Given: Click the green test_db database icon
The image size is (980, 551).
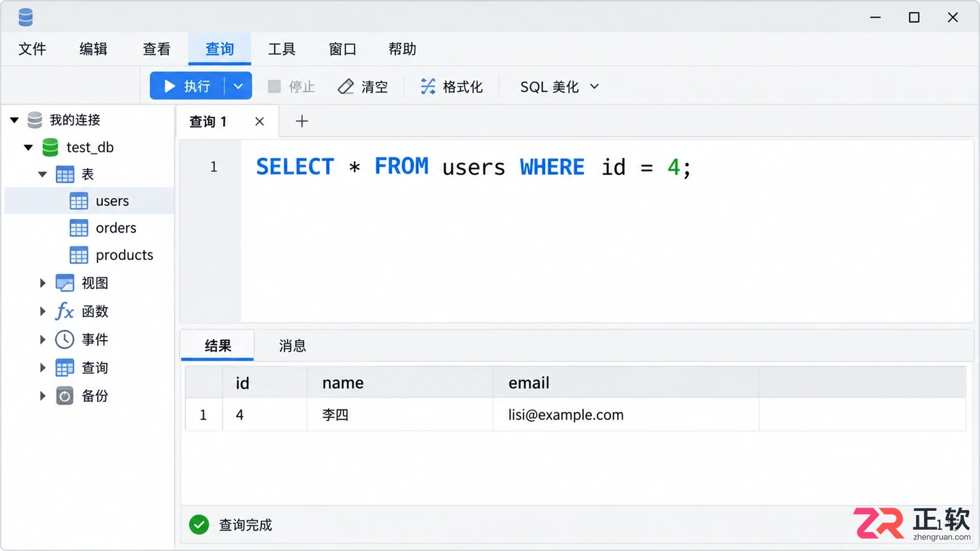Looking at the screenshot, I should pos(50,147).
